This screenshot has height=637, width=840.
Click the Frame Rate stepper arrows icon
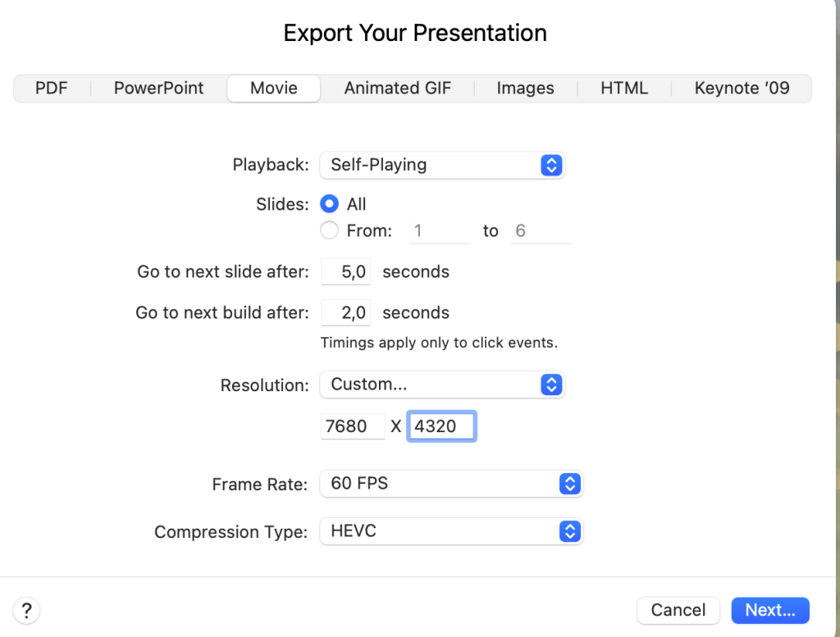tap(568, 484)
